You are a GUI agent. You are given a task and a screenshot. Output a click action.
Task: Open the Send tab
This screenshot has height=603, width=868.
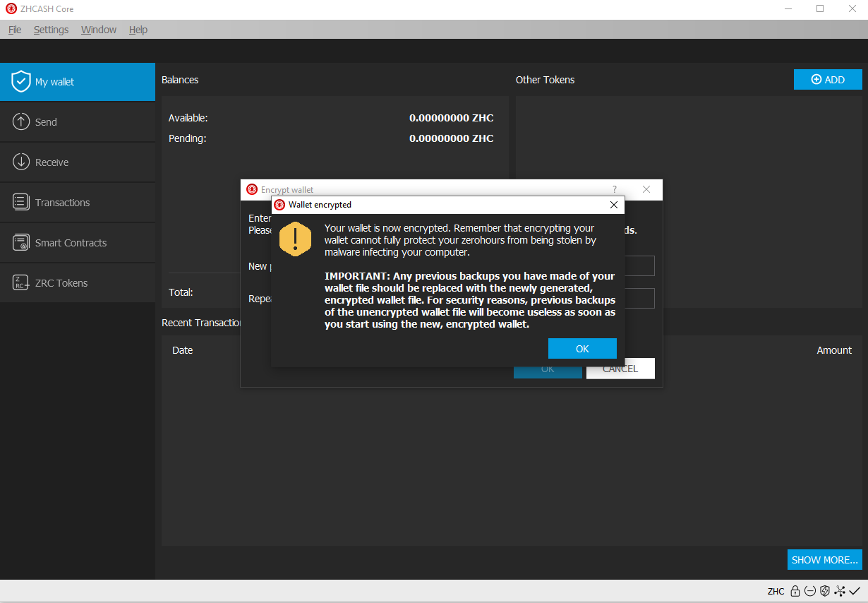(78, 122)
